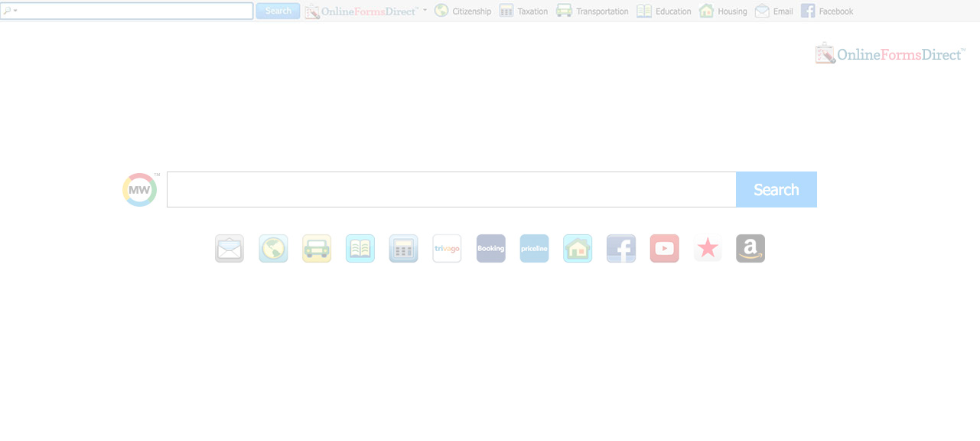The width and height of the screenshot is (980, 441).
Task: Open Citizenship in the toolbar
Action: [x=463, y=11]
